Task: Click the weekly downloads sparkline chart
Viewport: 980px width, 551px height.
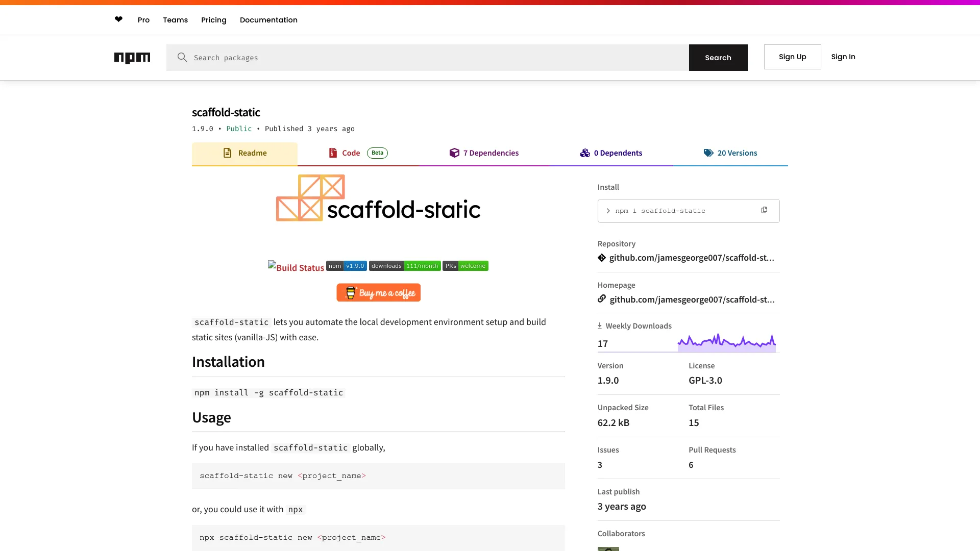Action: (727, 342)
